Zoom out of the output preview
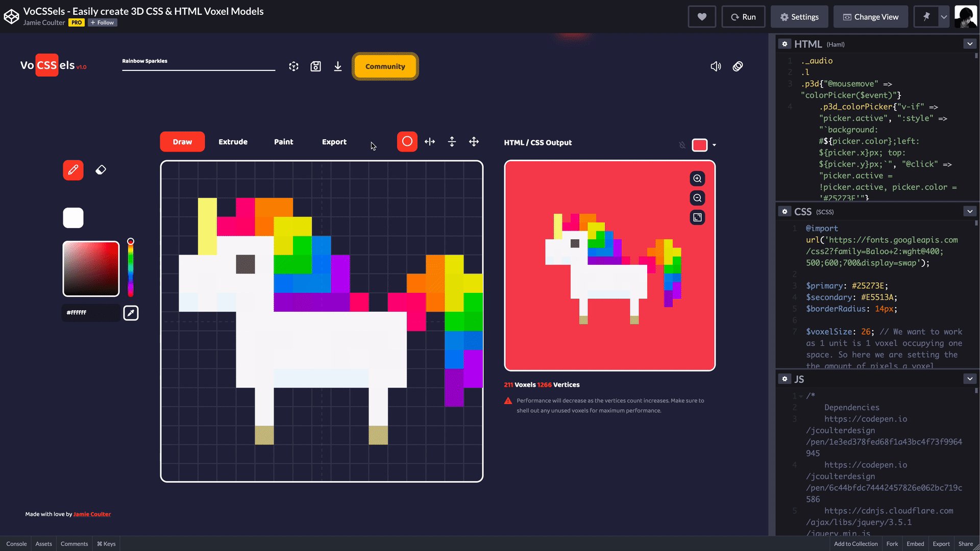980x551 pixels. coord(697,198)
